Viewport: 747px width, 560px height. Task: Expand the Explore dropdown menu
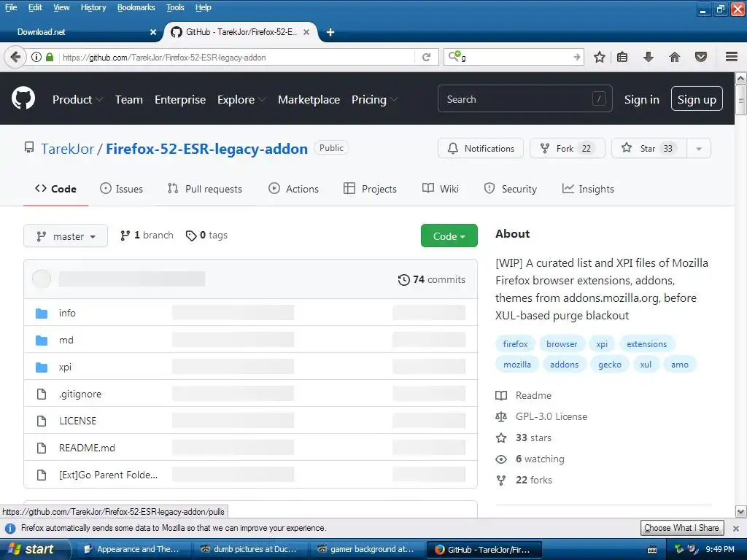[x=241, y=99]
